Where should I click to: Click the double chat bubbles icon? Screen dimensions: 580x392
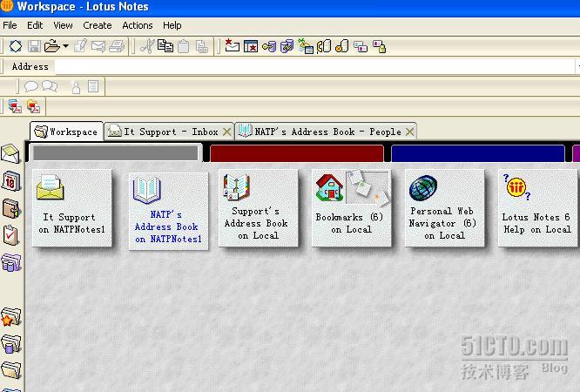50,86
